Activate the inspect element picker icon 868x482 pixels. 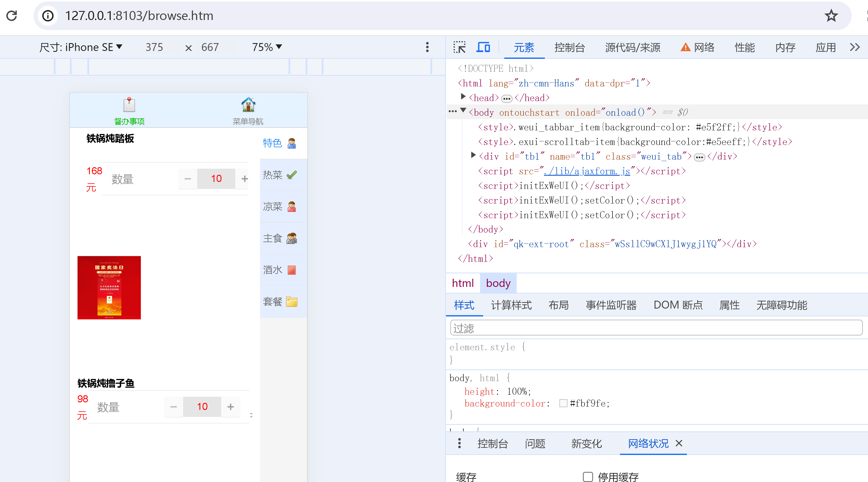tap(459, 47)
